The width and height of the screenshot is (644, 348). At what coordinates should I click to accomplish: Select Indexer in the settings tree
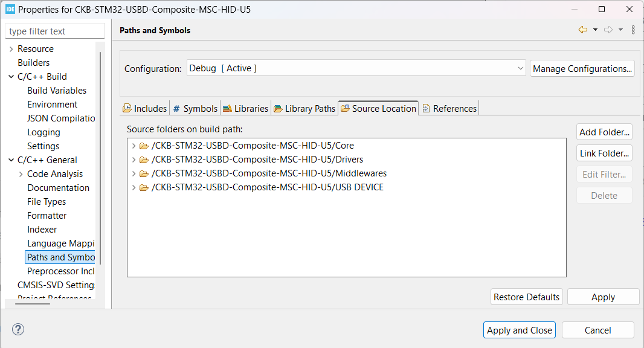click(x=42, y=230)
